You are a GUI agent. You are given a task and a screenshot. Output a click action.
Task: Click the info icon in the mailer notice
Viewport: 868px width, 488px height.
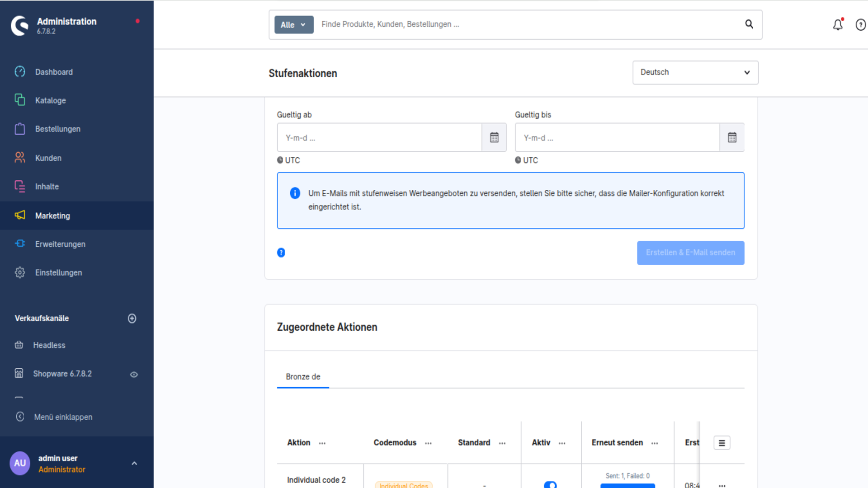295,193
